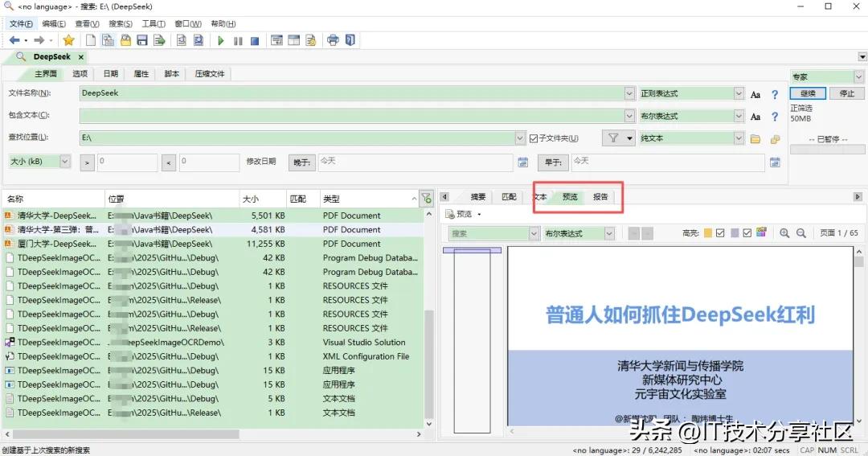Open the 文件 menu
Image resolution: width=868 pixels, height=456 pixels.
coord(21,24)
